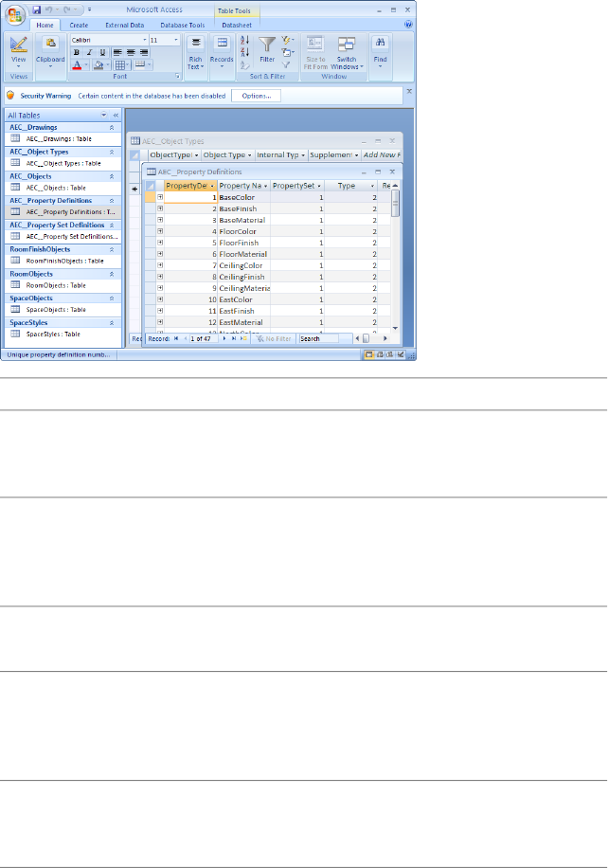Viewport: 608px width, 868px height.
Task: Collapse the RoomFinishObjects group
Action: click(x=111, y=249)
